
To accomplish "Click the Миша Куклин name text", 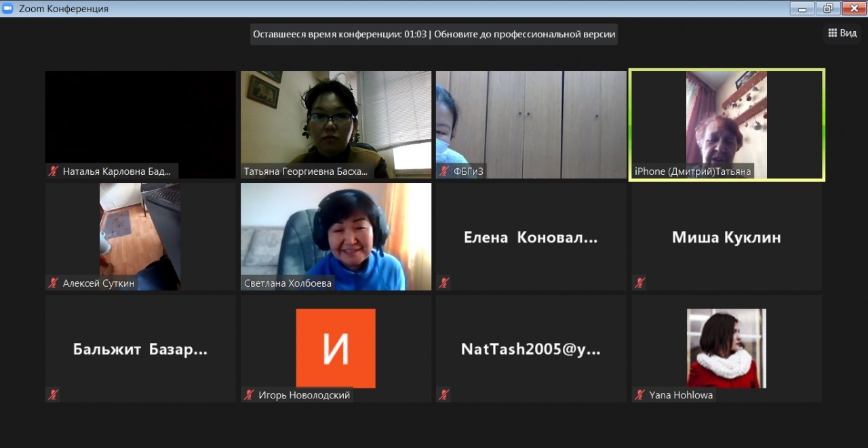I will tap(726, 237).
